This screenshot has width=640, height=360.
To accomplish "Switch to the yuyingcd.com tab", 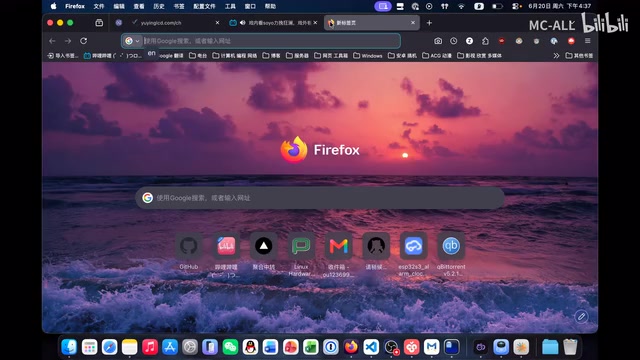I will [x=171, y=23].
